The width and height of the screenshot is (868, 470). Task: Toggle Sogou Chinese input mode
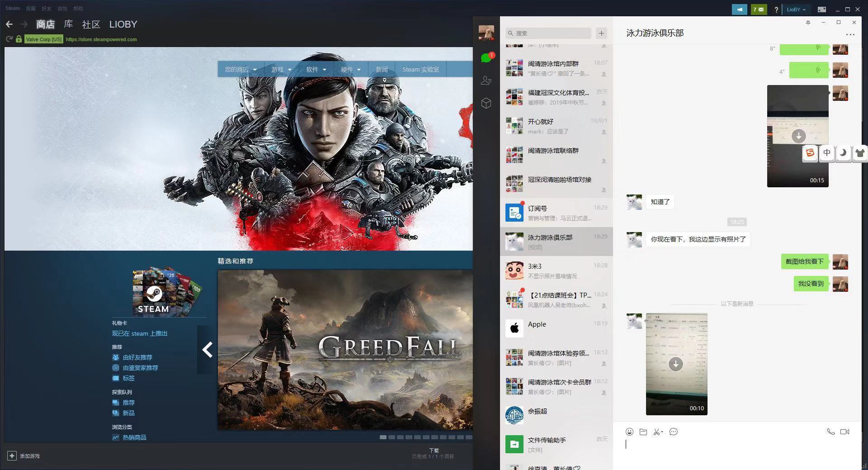pyautogui.click(x=827, y=152)
